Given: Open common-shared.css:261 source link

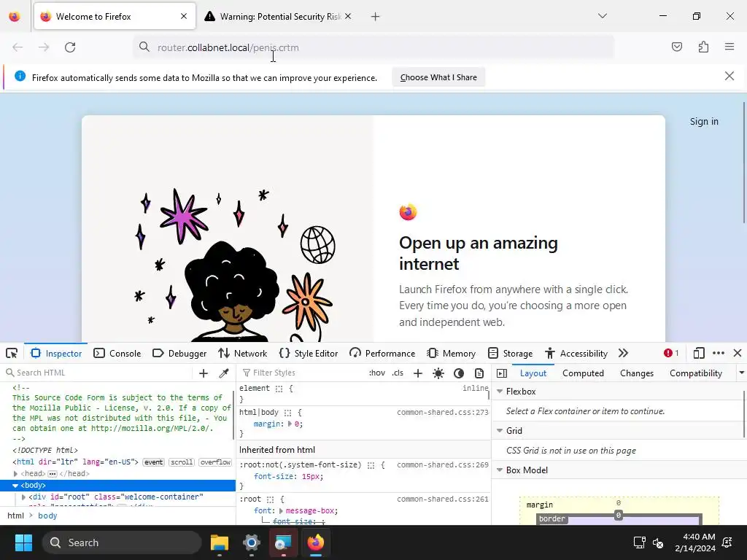Looking at the screenshot, I should (x=443, y=499).
